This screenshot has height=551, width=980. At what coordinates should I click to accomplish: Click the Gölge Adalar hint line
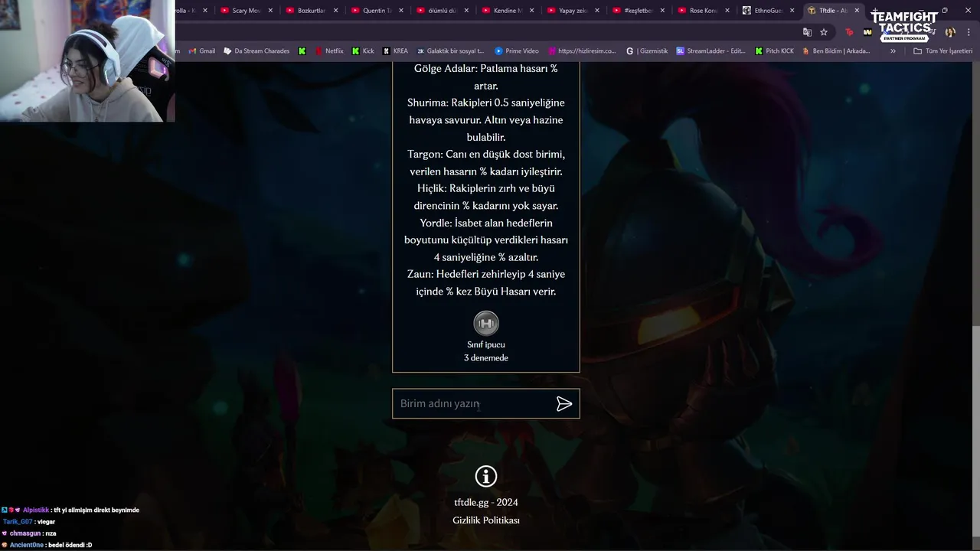[486, 77]
